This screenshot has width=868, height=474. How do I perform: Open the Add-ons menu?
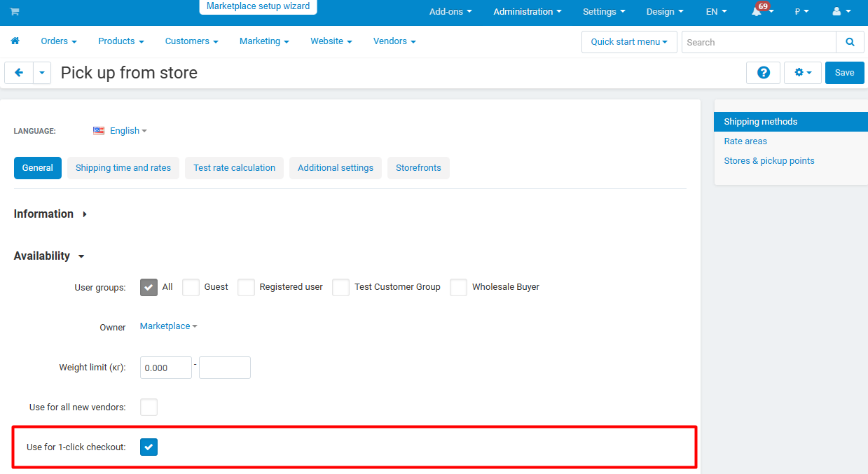(x=450, y=12)
